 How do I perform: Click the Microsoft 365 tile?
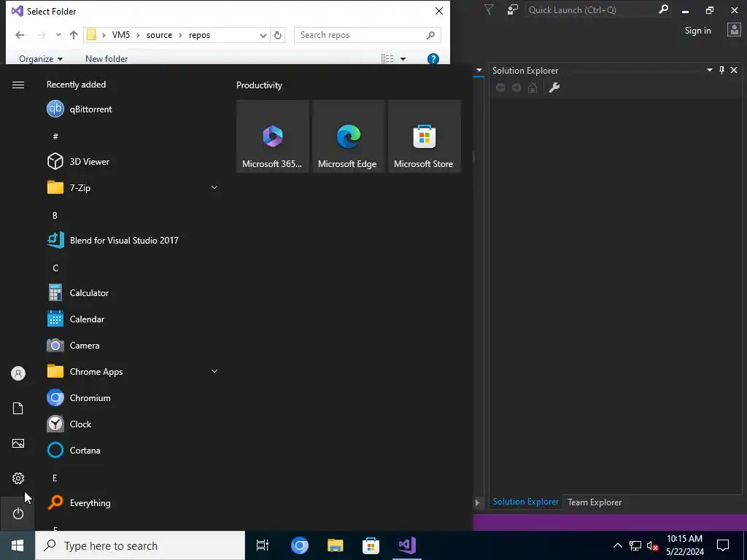coord(273,136)
